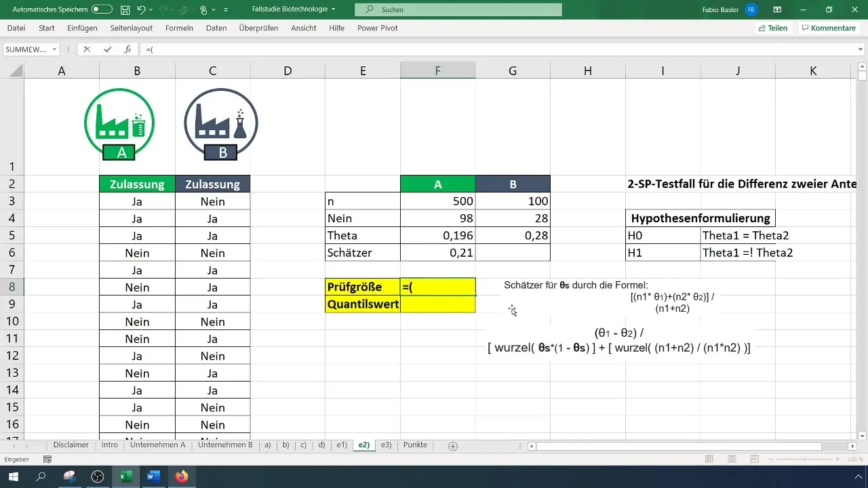Viewport: 868px width, 488px height.
Task: Open the Daten ribbon tab
Action: [x=216, y=28]
